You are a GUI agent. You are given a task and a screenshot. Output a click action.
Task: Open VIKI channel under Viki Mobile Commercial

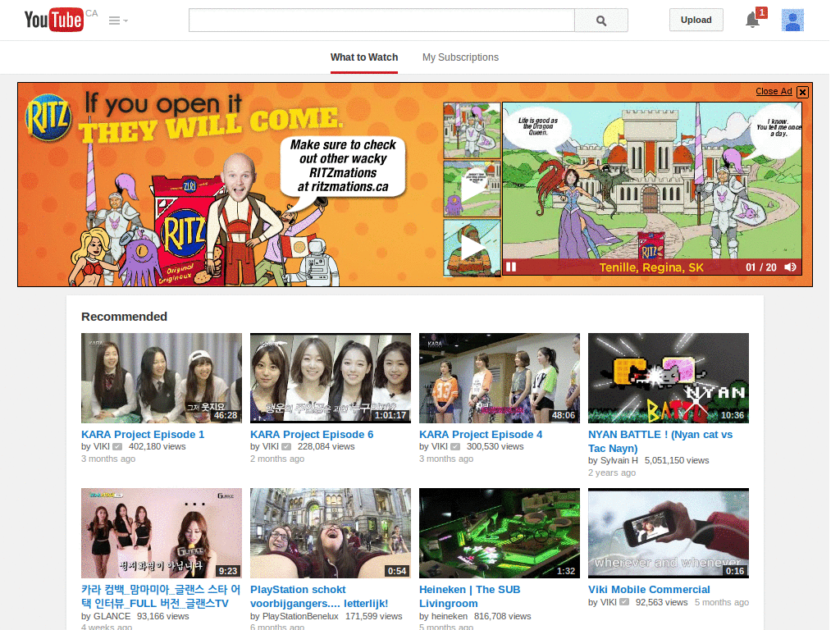(x=609, y=602)
